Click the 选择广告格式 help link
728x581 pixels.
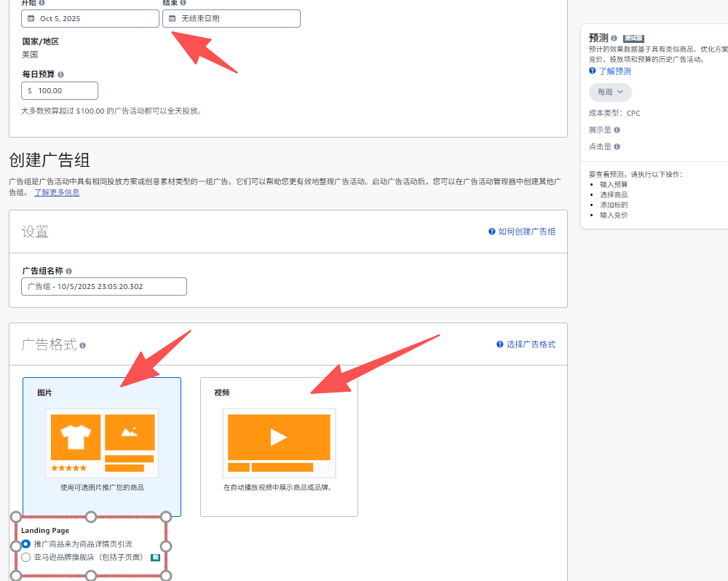[526, 344]
